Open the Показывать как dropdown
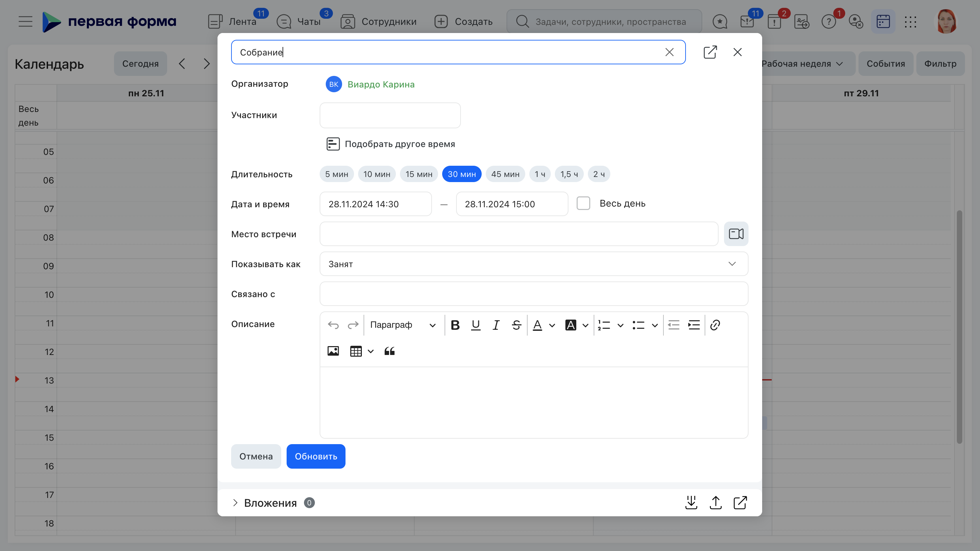The image size is (980, 551). click(534, 264)
